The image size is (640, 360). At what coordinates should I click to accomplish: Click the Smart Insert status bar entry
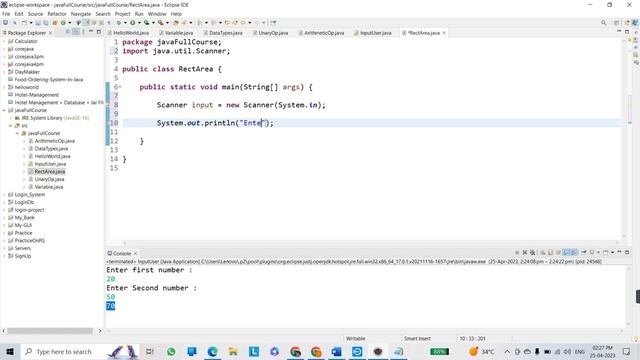pos(417,338)
